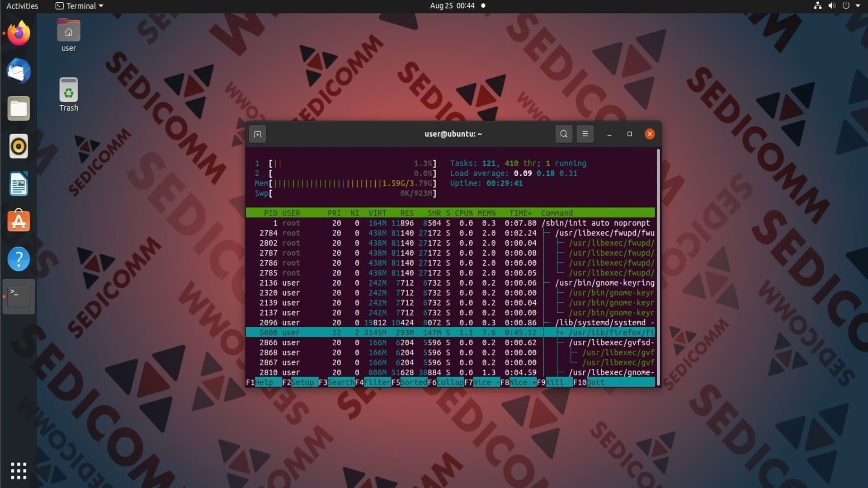Open network status icon in top bar
The width and height of the screenshot is (868, 488).
(817, 6)
